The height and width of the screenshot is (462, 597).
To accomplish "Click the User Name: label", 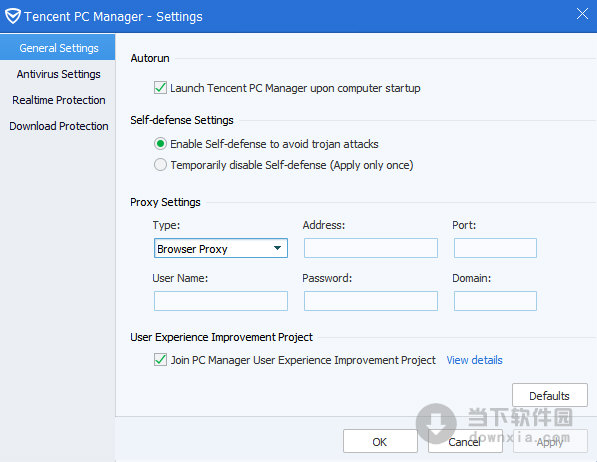I will point(180,278).
